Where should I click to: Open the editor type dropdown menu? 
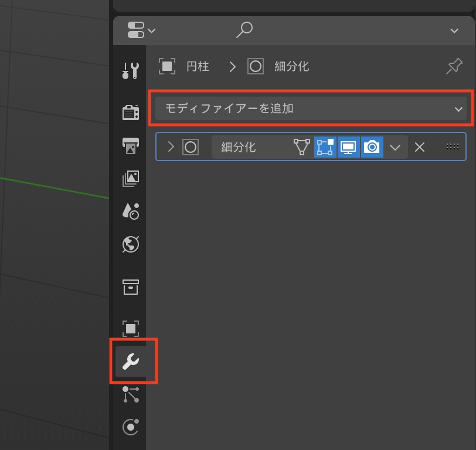coord(141,30)
